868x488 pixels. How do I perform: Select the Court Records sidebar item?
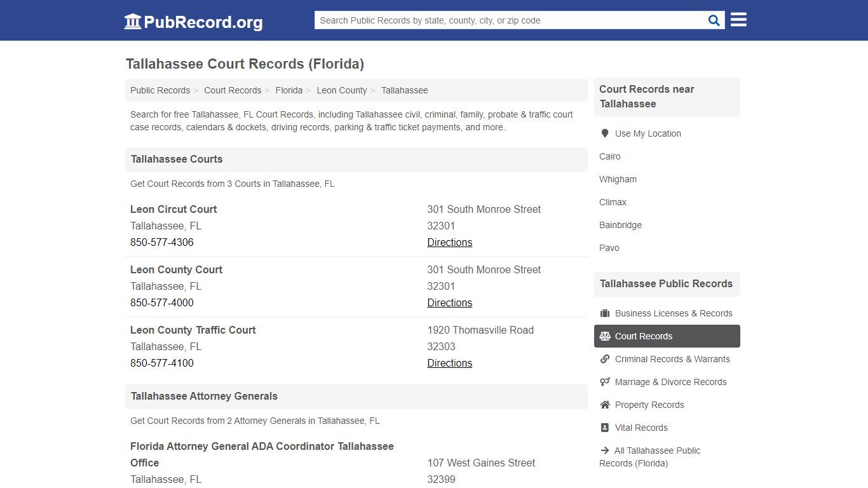tap(667, 336)
